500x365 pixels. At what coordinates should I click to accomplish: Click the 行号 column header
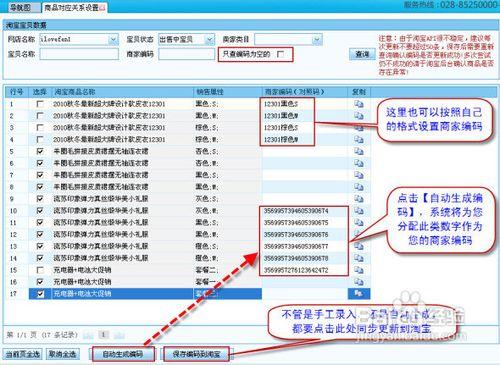(x=17, y=92)
